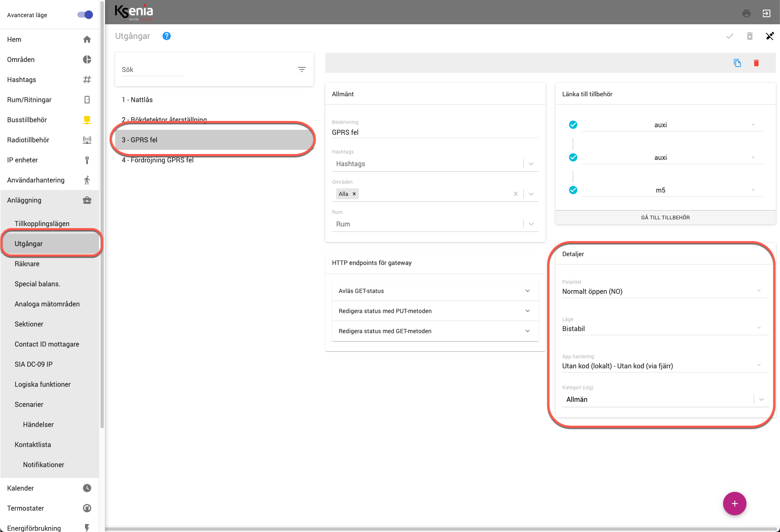The height and width of the screenshot is (532, 780).
Task: Remove the Alla tag from Områden
Action: (x=354, y=194)
